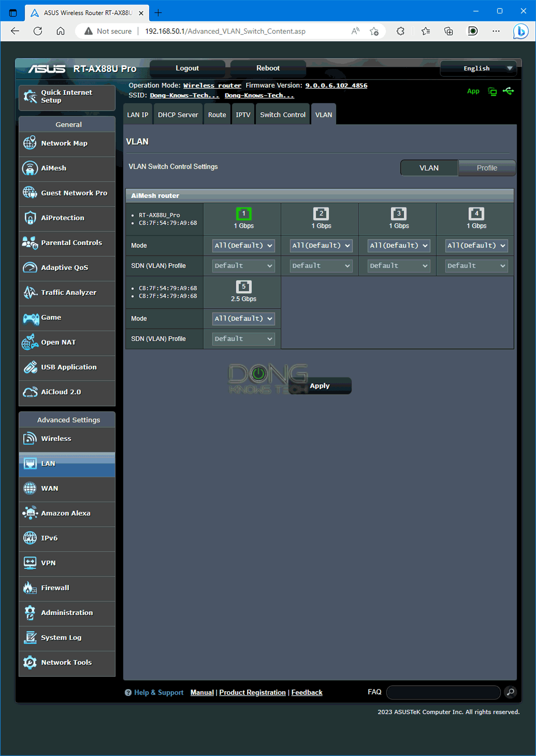536x756 pixels.
Task: Open VPN settings page
Action: pos(67,563)
